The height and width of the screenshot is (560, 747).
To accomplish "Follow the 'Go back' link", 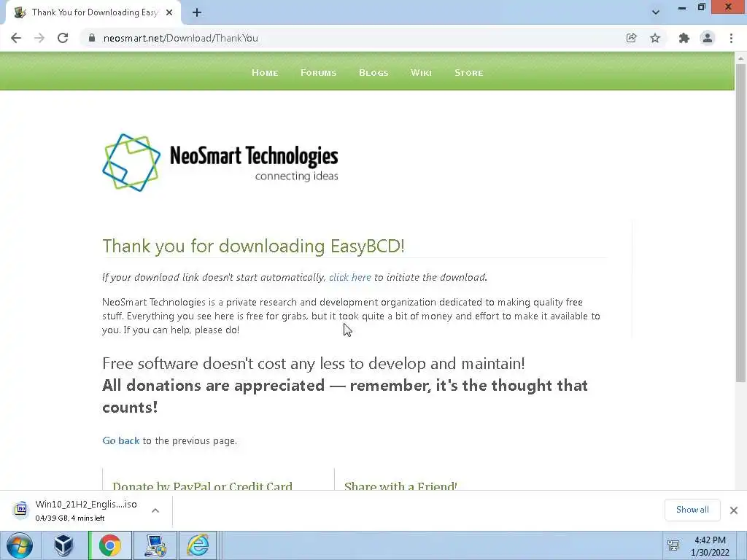I will pyautogui.click(x=121, y=440).
